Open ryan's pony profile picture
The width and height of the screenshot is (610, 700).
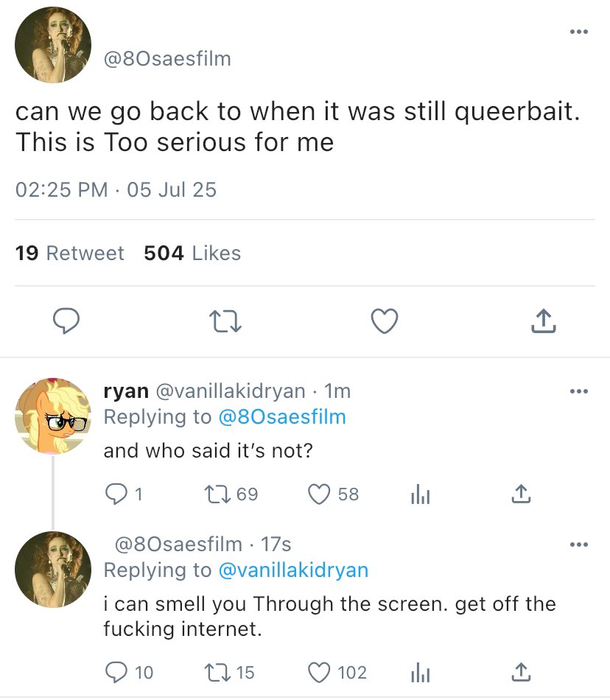coord(52,416)
